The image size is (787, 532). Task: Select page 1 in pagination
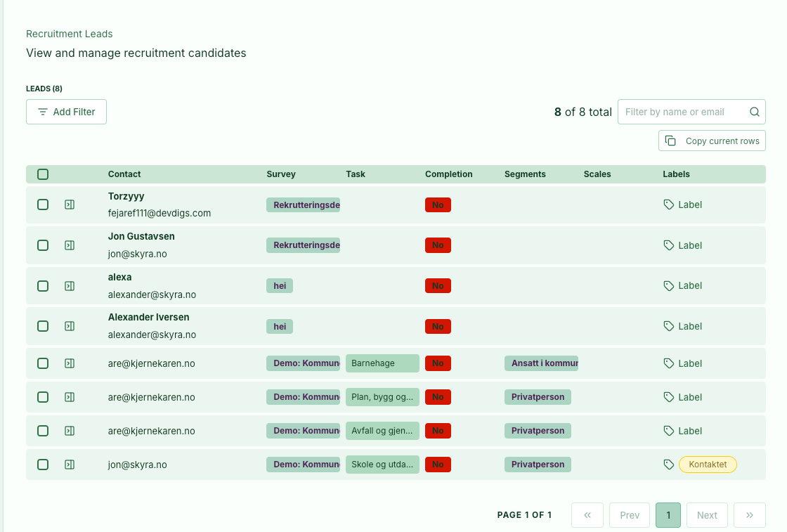point(668,515)
